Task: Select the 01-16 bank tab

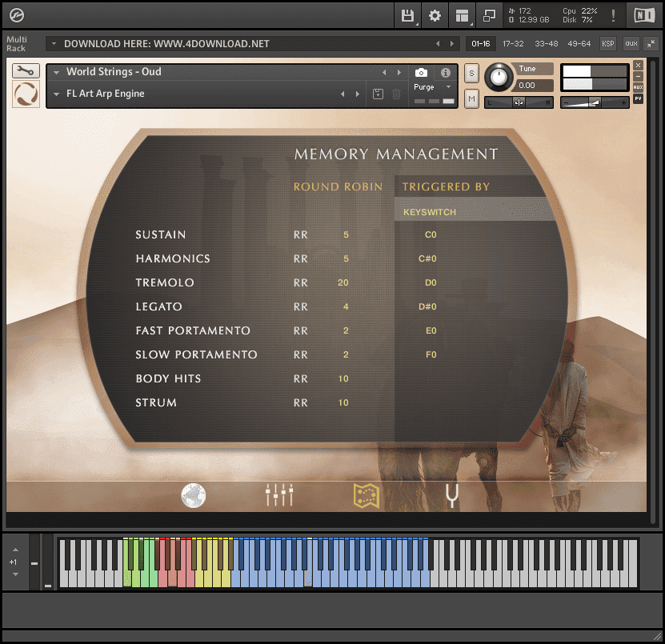Action: click(481, 44)
